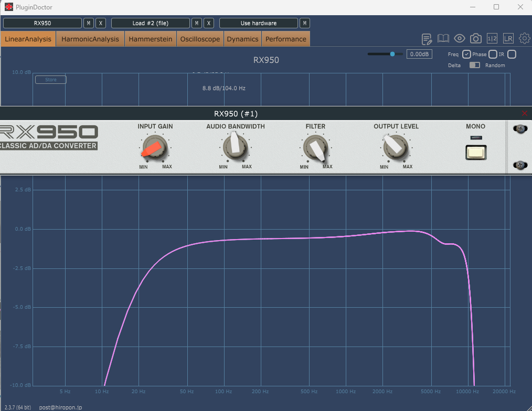The width and height of the screenshot is (532, 411).
Task: Enable the IR checkbox
Action: 512,54
